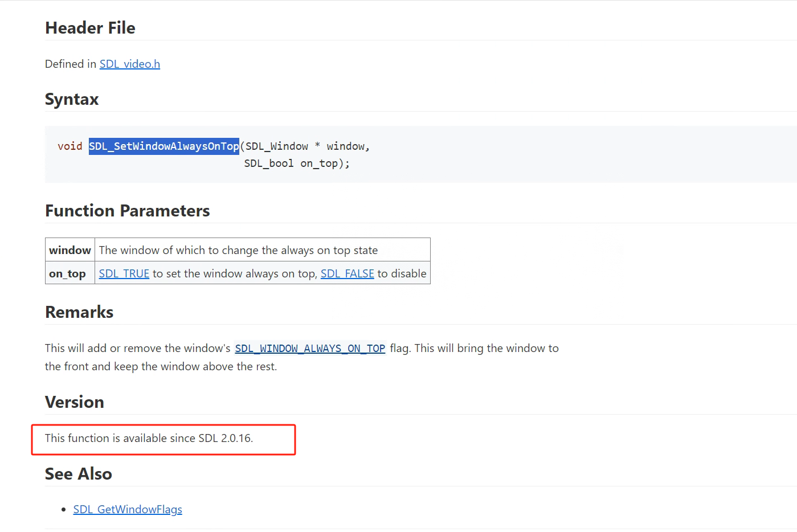Open the SDL_video.h header link
Screen dimensions: 797x532
click(x=129, y=64)
